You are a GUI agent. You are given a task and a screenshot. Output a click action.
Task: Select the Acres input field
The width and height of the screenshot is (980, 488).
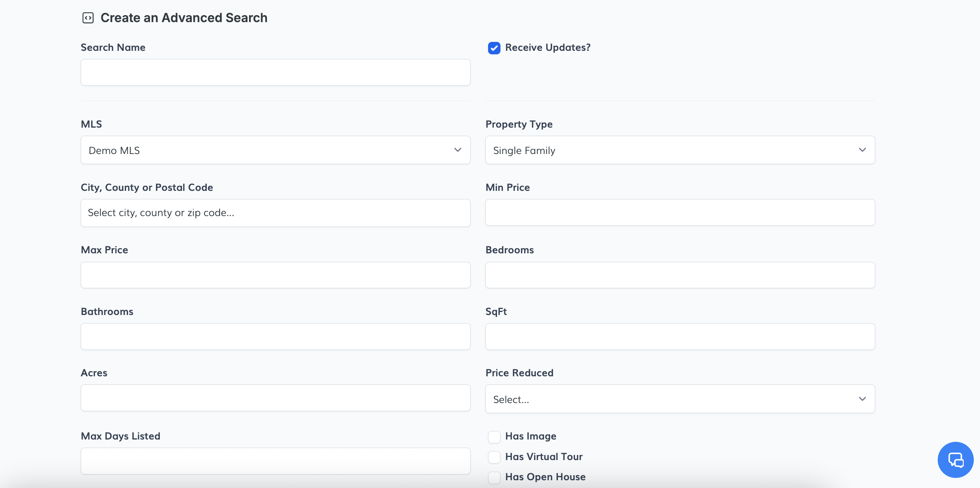[x=275, y=398]
